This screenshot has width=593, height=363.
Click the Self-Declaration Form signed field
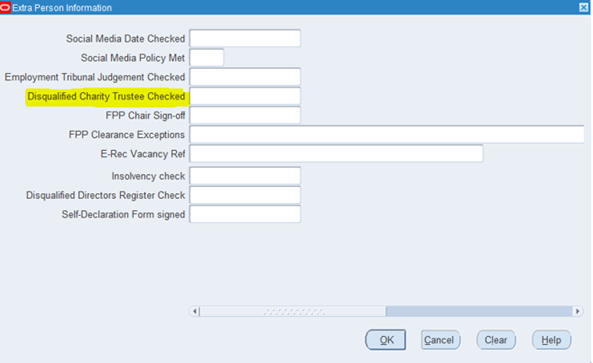[245, 214]
